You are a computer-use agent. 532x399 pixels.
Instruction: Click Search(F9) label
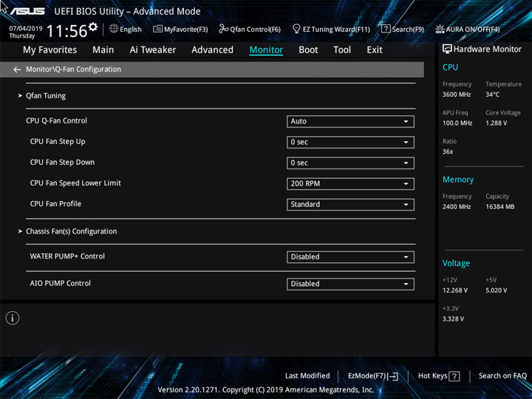coord(408,30)
